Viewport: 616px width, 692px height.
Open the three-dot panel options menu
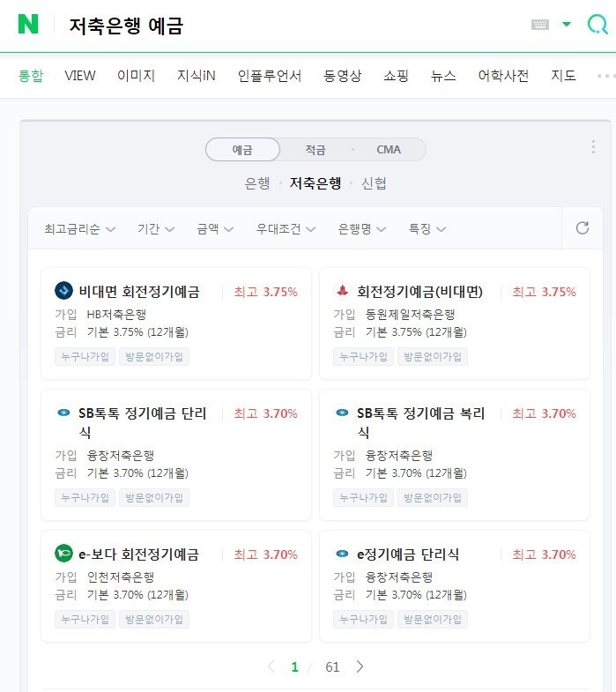(x=593, y=146)
